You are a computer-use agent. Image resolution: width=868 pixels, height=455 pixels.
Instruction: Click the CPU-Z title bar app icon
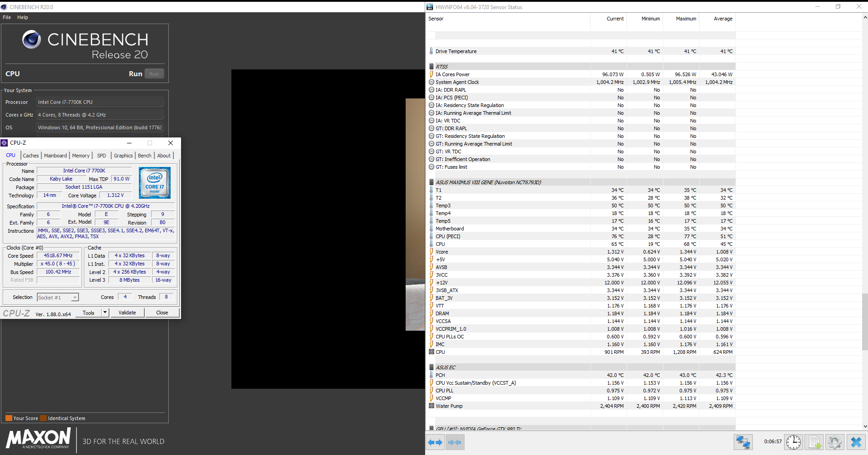tap(5, 143)
